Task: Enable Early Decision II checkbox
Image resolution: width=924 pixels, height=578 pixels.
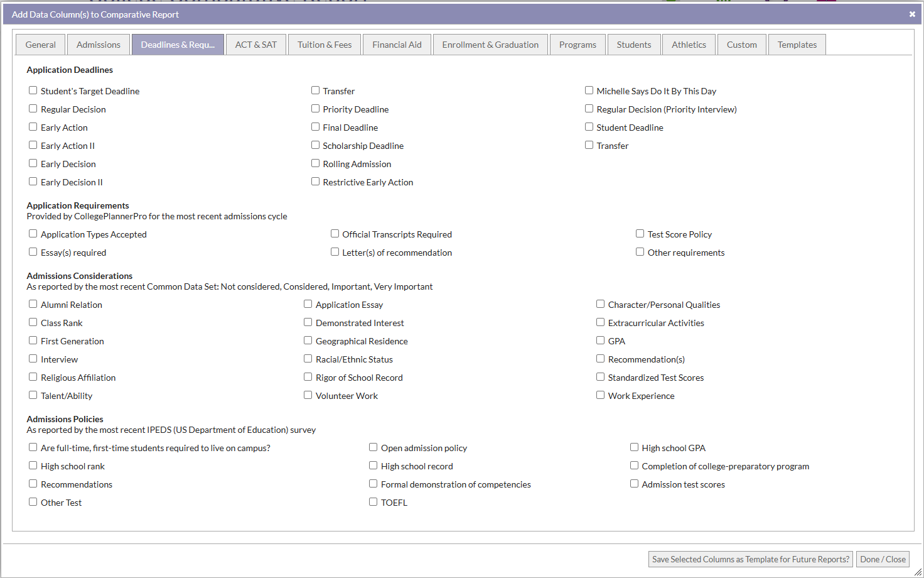Action: (33, 182)
